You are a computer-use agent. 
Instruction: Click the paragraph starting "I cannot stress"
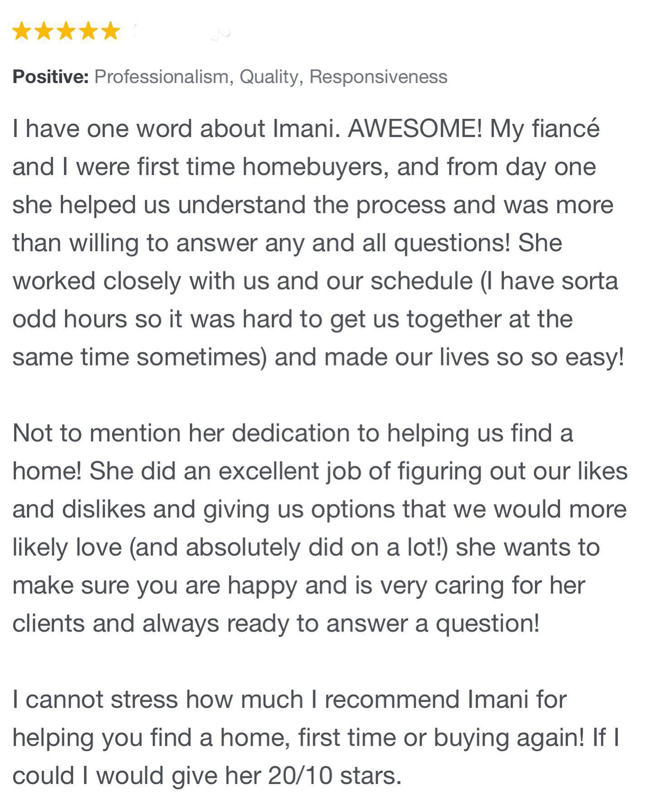[x=316, y=737]
